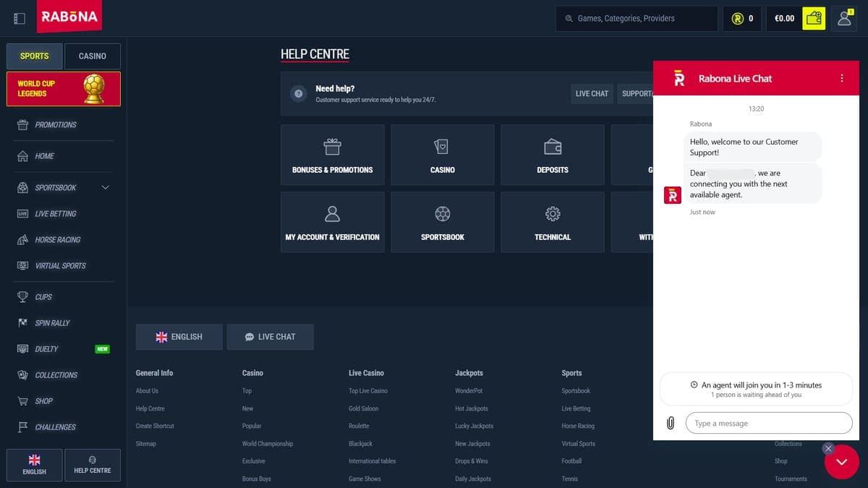Click the Duelty icon

[22, 349]
